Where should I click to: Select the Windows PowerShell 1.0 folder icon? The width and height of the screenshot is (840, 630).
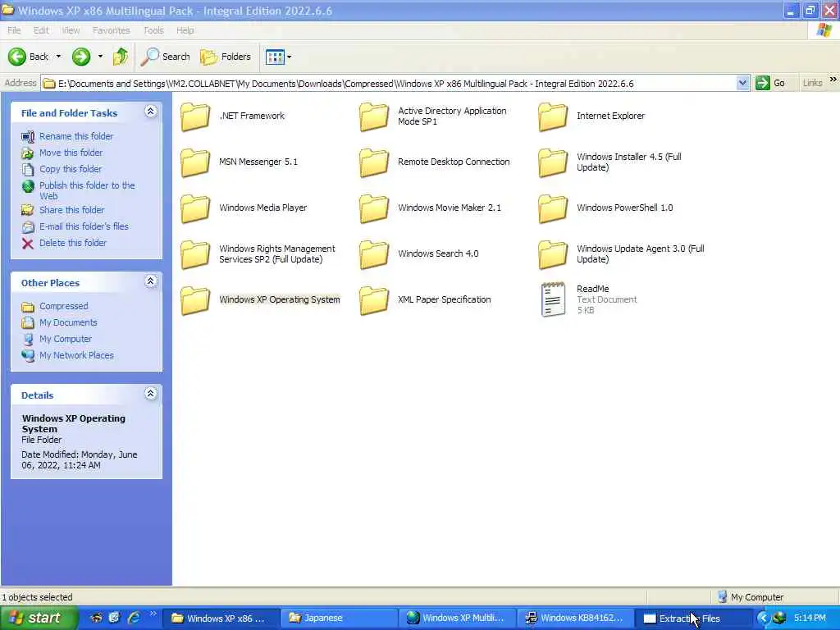(x=553, y=208)
